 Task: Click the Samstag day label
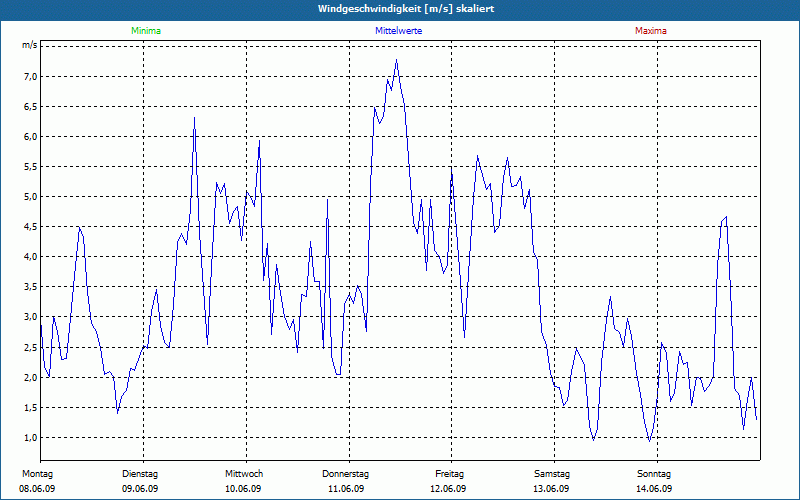point(552,474)
